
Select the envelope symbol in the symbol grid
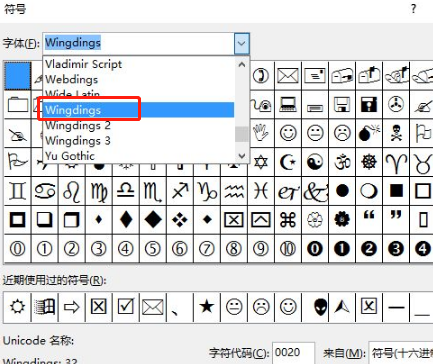pyautogui.click(x=288, y=76)
